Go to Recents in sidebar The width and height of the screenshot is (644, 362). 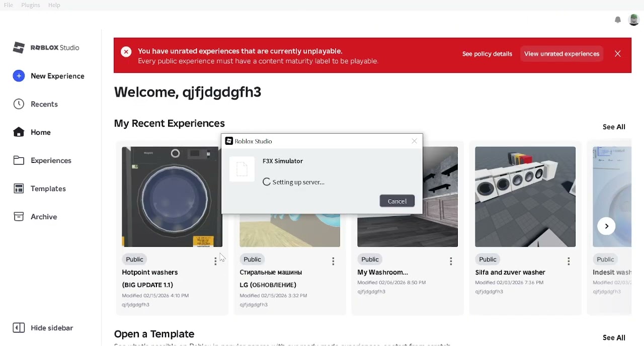pos(44,104)
